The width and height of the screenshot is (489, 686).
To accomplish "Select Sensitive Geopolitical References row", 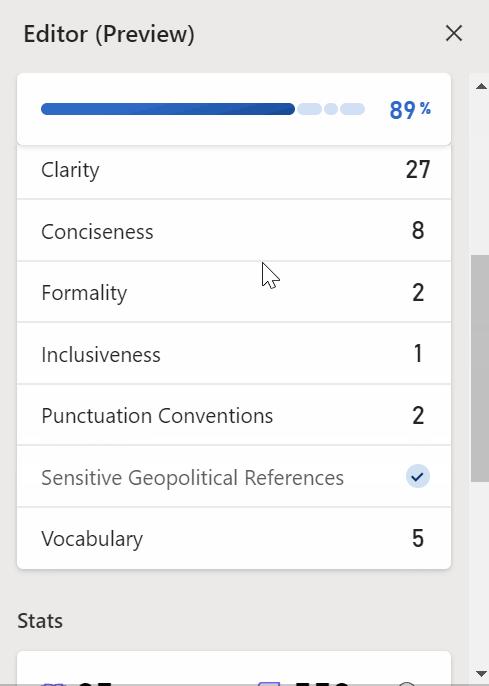I will [234, 477].
